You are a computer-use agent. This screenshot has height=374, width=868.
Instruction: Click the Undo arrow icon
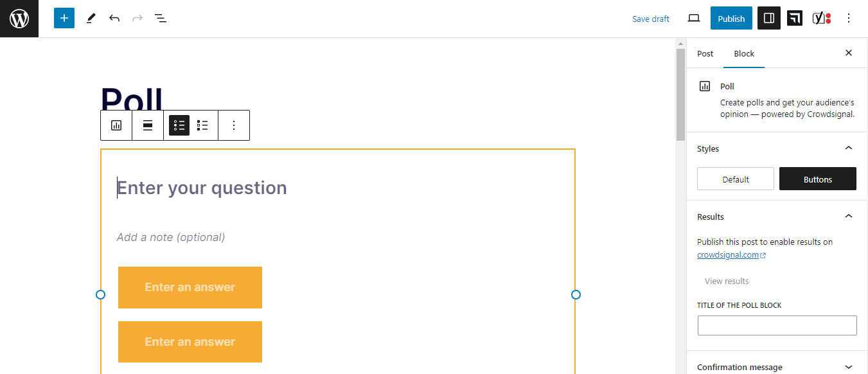tap(114, 18)
